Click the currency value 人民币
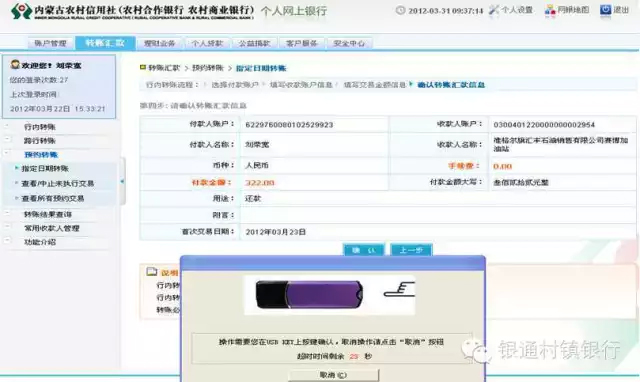Image resolution: width=640 pixels, height=382 pixels. [257, 165]
